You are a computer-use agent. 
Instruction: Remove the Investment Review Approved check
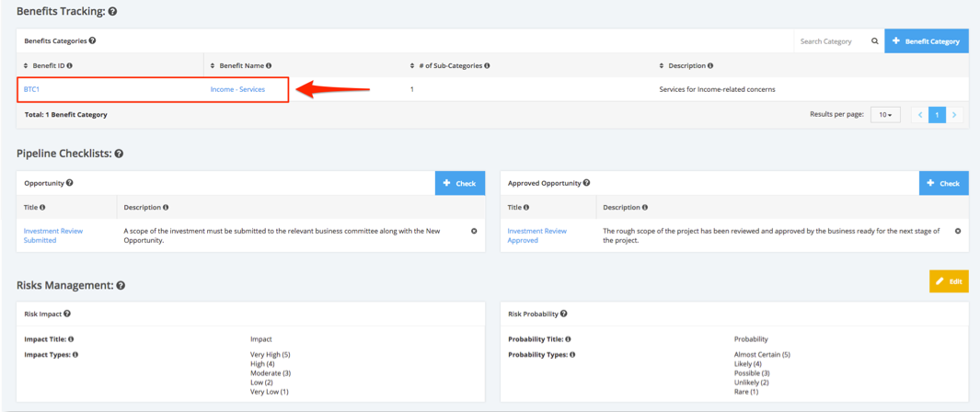point(958,231)
